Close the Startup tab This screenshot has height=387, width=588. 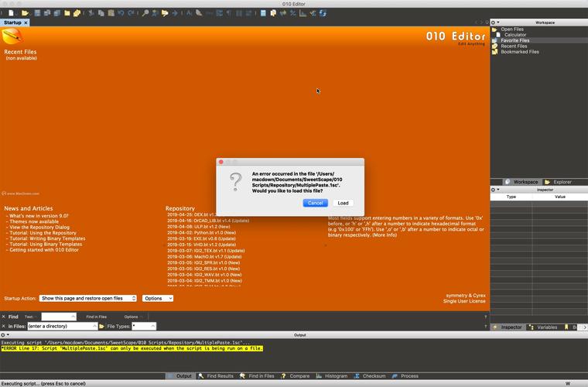click(x=26, y=22)
